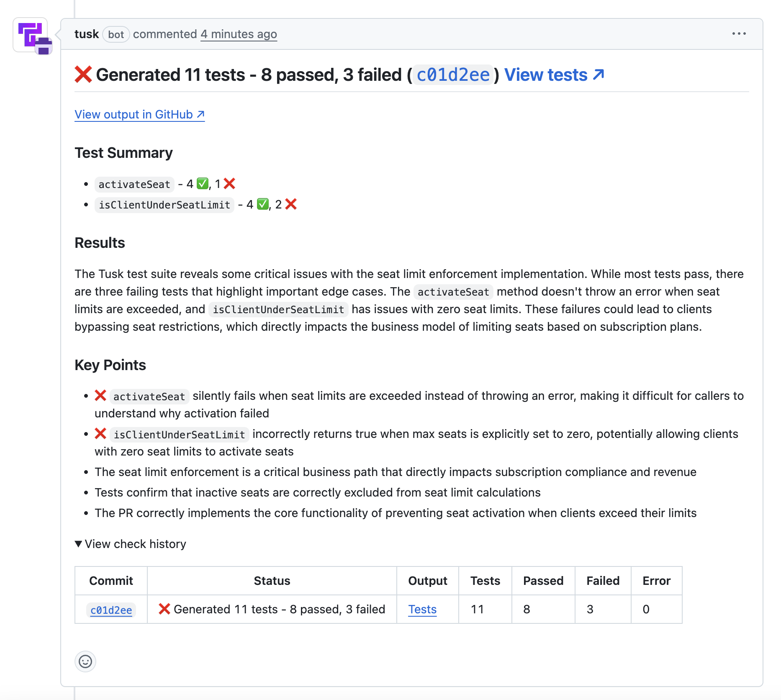This screenshot has height=700, width=781.
Task: Select the Test Summary heading
Action: point(123,153)
